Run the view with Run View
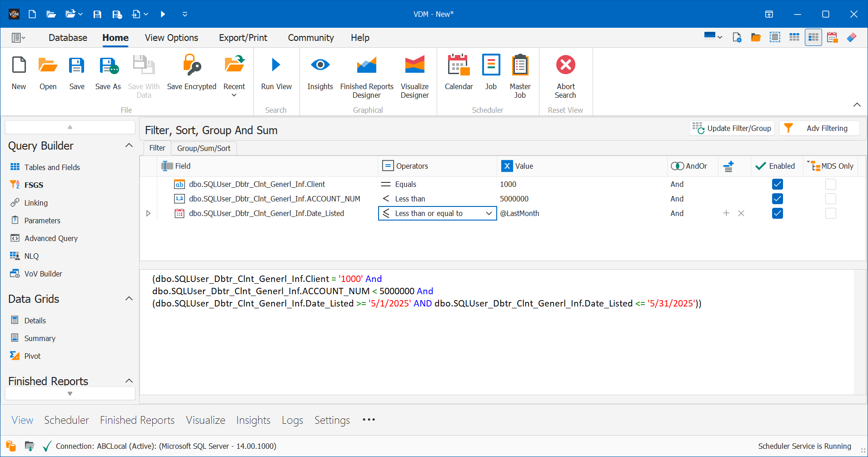Viewport: 868px width, 457px height. (276, 73)
